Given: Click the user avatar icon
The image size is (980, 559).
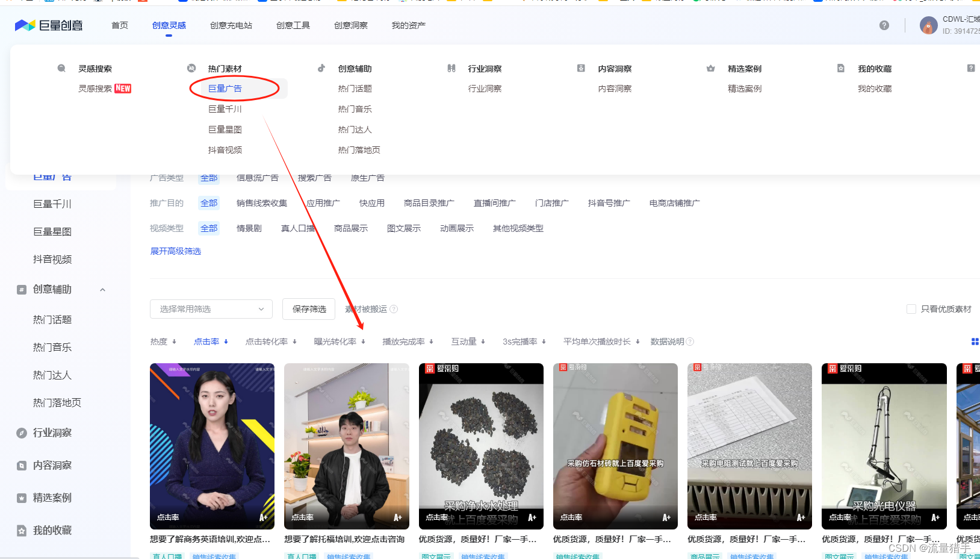Looking at the screenshot, I should click(x=929, y=25).
